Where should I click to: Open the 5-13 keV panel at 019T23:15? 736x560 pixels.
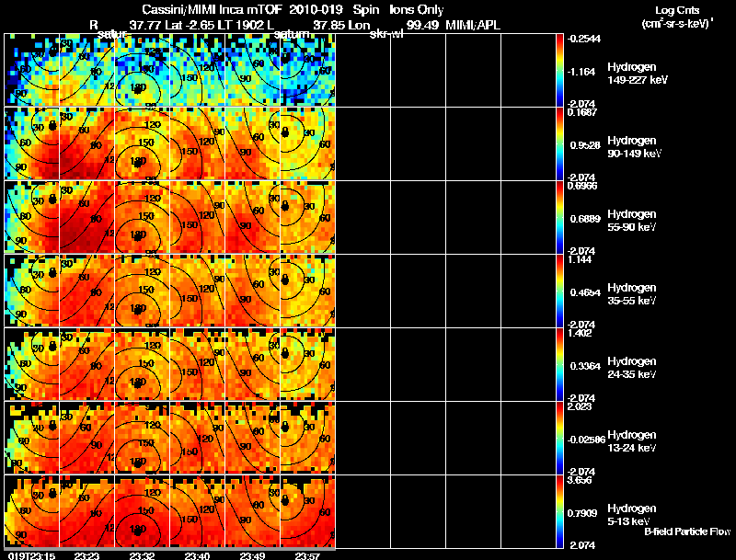click(31, 511)
